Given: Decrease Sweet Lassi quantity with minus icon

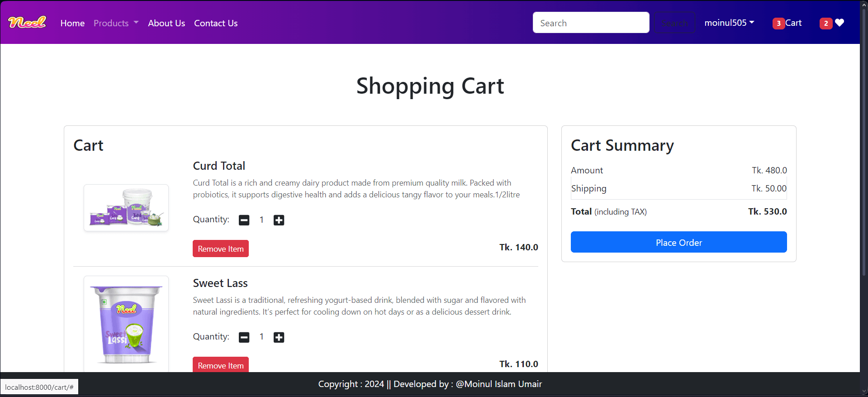Looking at the screenshot, I should click(x=244, y=337).
